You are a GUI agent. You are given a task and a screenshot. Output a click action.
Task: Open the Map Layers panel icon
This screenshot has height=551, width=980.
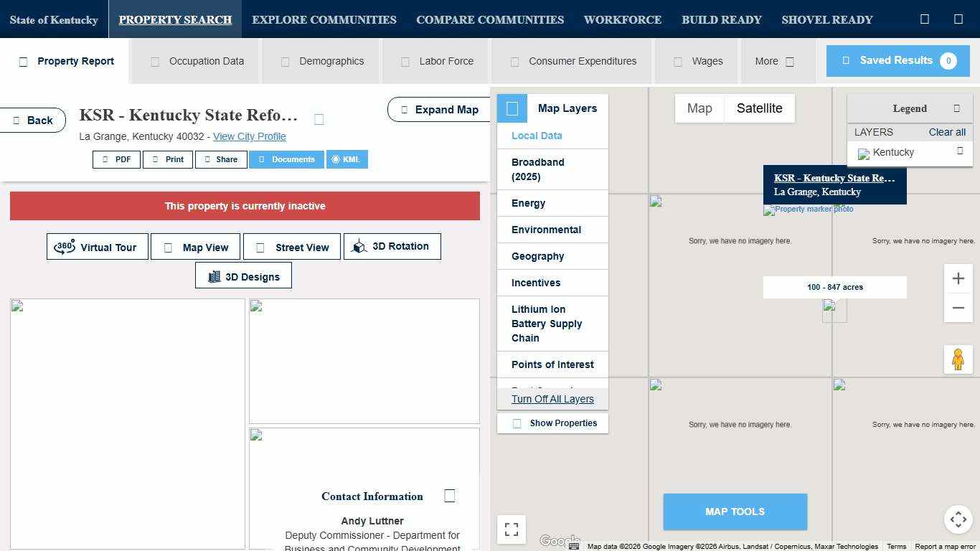(512, 108)
